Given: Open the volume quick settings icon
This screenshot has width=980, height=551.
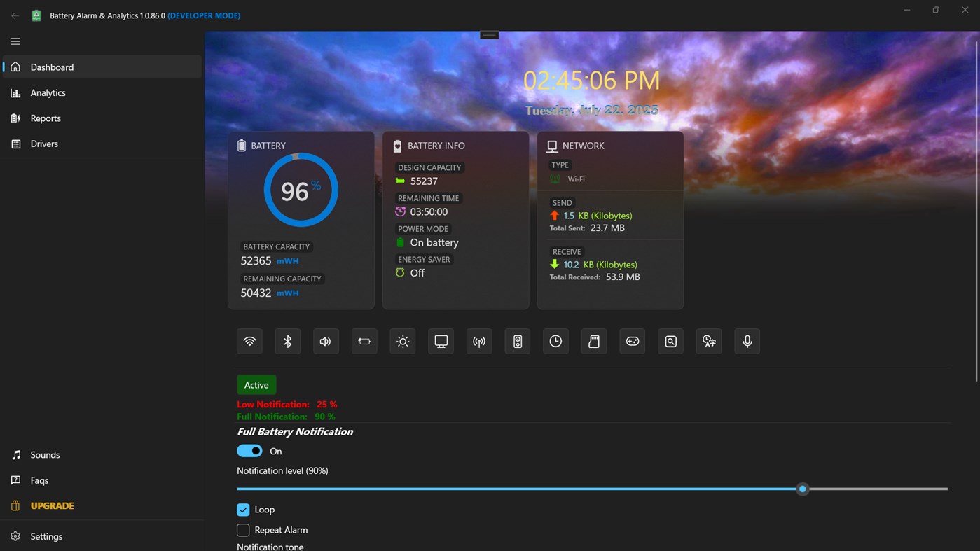Looking at the screenshot, I should (326, 341).
